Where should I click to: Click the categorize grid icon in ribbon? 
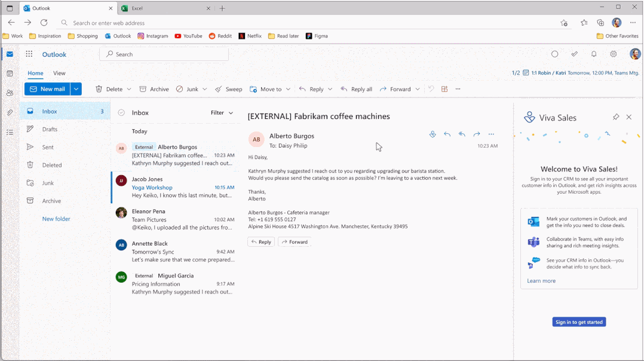444,88
